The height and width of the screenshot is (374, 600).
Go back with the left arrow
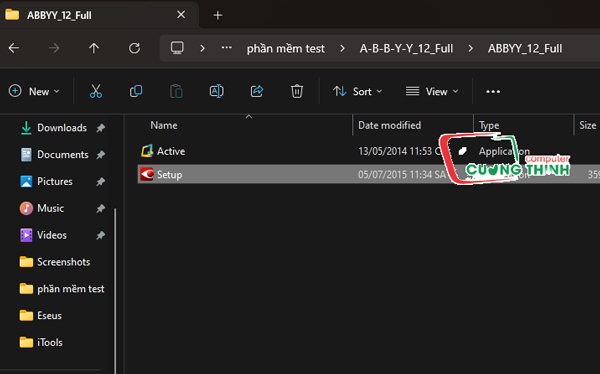coord(14,48)
